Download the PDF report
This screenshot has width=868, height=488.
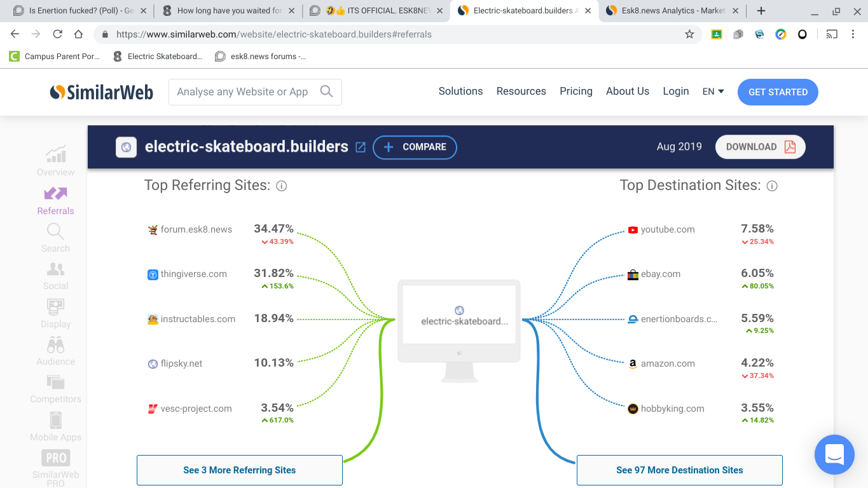click(761, 147)
